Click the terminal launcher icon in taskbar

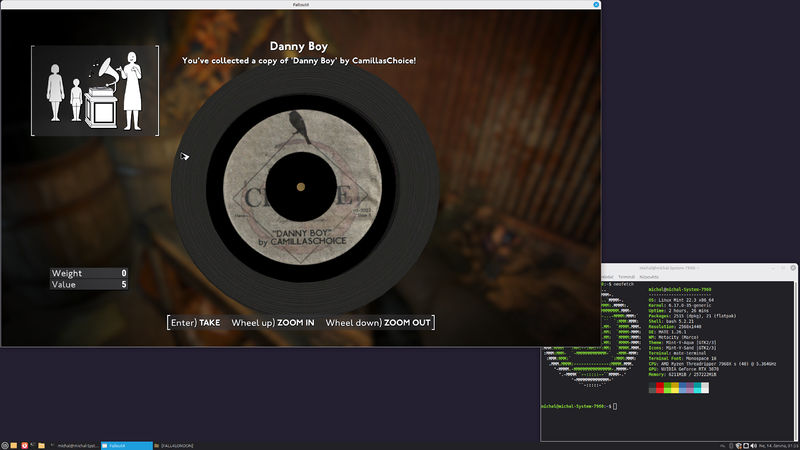33,445
